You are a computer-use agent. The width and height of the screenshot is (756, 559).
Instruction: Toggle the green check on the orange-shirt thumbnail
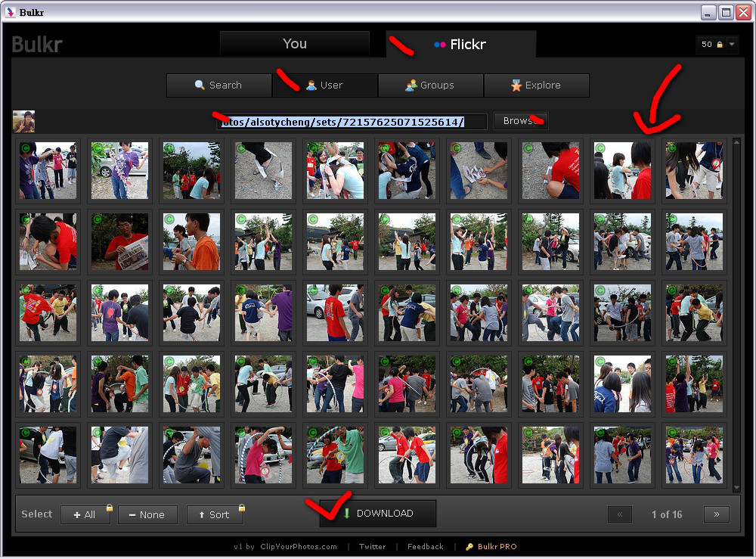[x=169, y=219]
